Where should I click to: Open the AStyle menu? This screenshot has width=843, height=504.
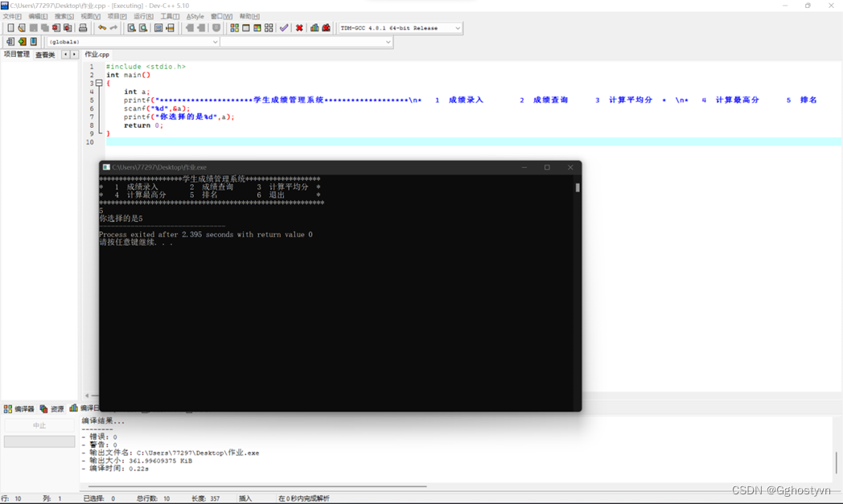click(195, 16)
